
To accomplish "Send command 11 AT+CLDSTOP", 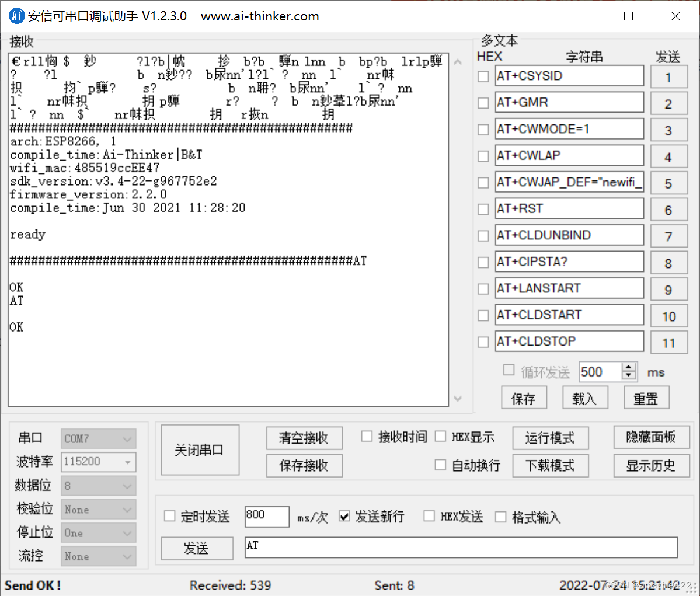I will [668, 343].
